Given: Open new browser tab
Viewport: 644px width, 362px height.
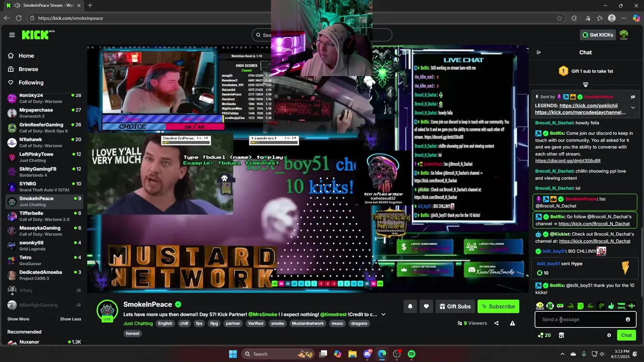Looking at the screenshot, I should point(90,6).
